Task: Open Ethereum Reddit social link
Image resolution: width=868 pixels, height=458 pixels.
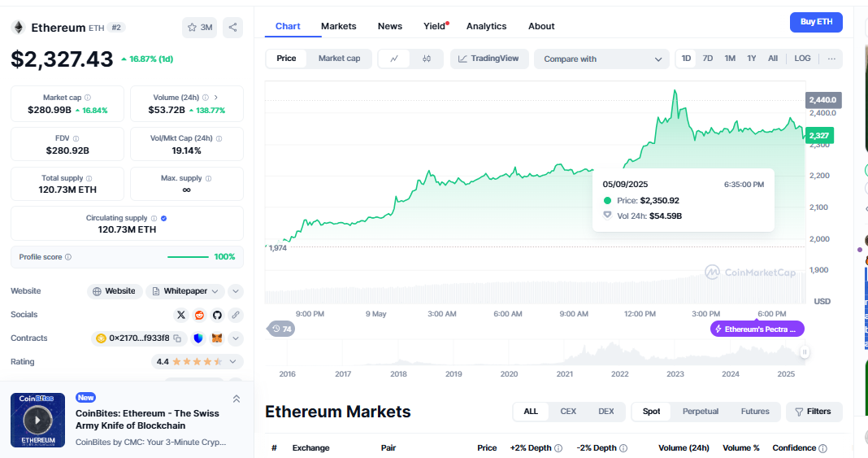Action: pos(199,315)
